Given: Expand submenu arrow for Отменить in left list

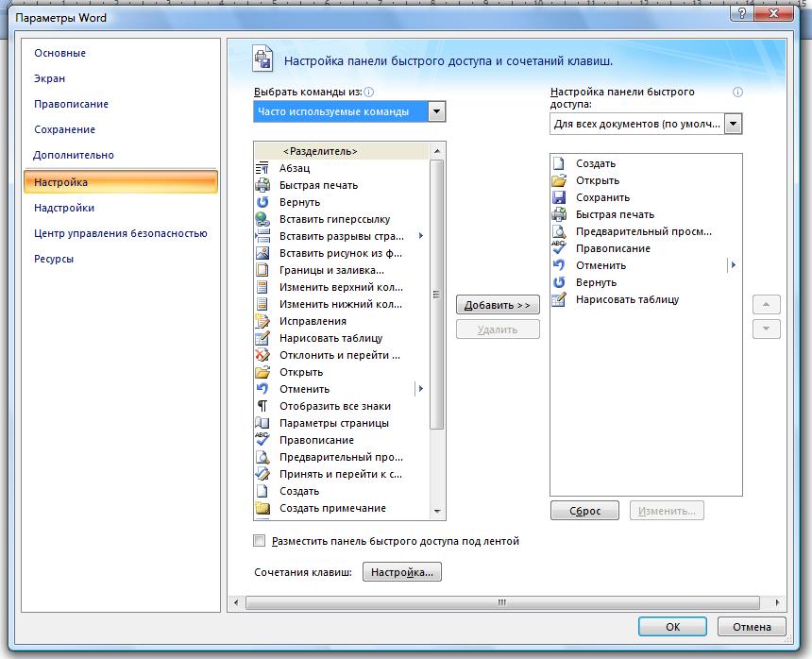Looking at the screenshot, I should (421, 389).
